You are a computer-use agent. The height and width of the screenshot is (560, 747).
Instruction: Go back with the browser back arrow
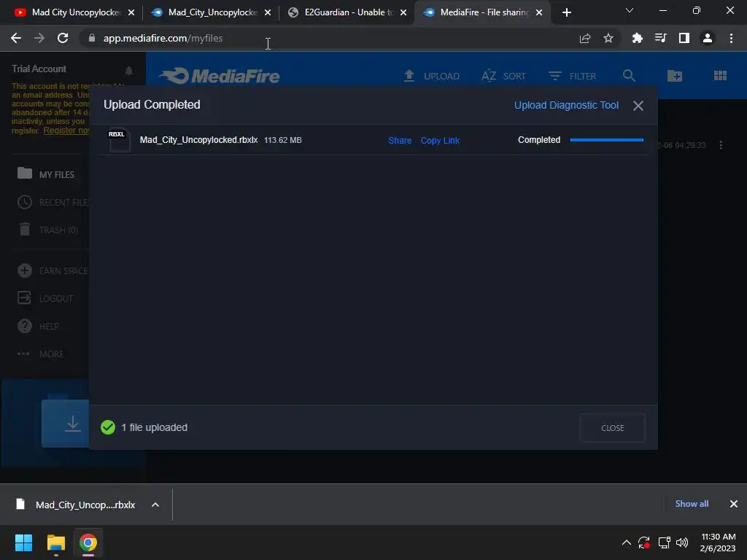16,38
